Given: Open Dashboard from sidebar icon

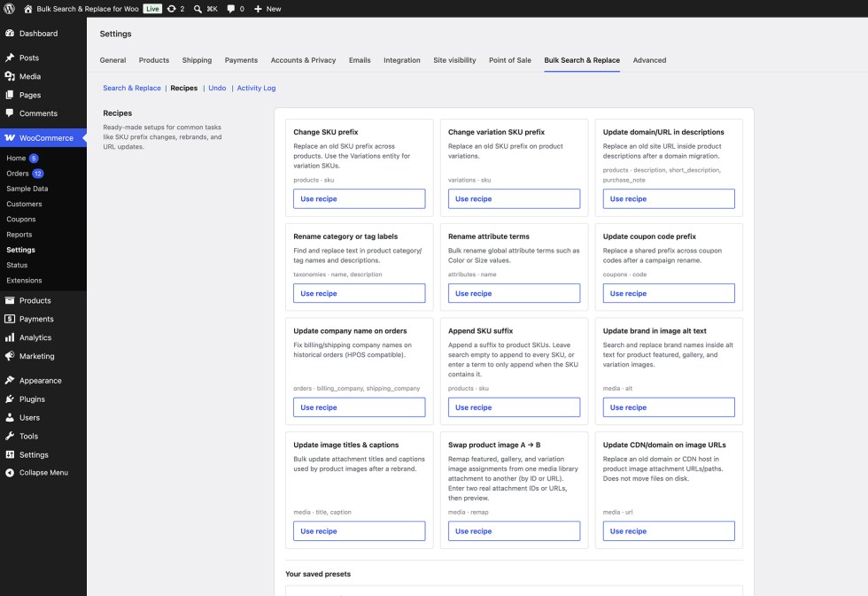Looking at the screenshot, I should pyautogui.click(x=10, y=33).
